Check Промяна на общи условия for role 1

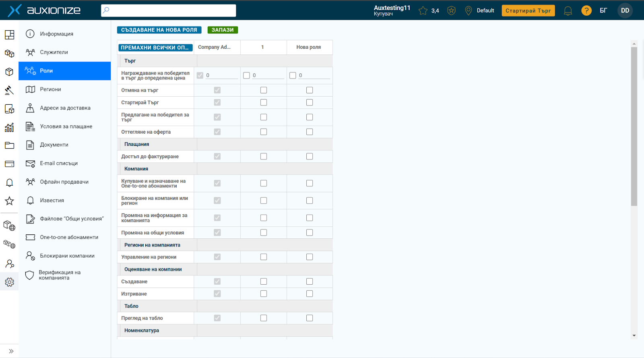click(264, 232)
